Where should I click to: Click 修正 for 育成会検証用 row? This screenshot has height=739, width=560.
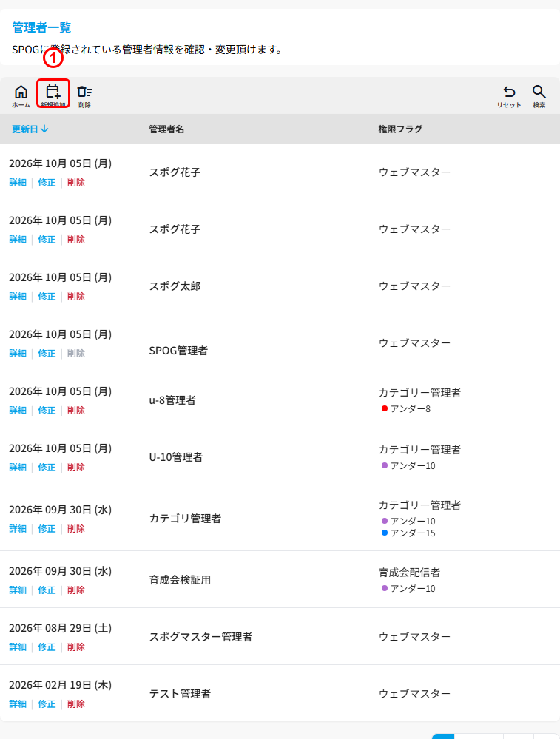click(x=47, y=590)
